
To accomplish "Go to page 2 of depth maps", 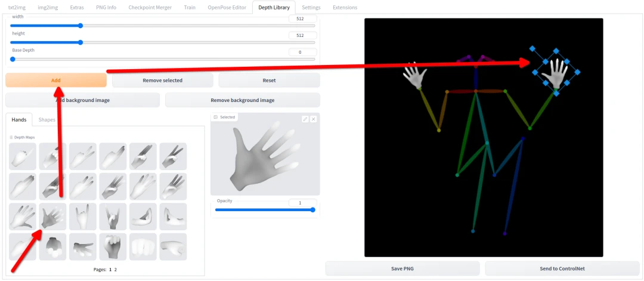I will pyautogui.click(x=116, y=270).
